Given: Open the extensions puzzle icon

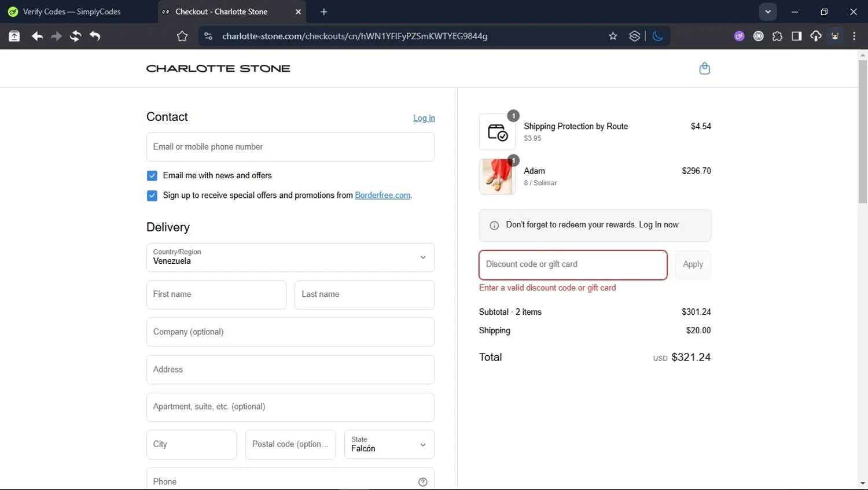Looking at the screenshot, I should (777, 36).
